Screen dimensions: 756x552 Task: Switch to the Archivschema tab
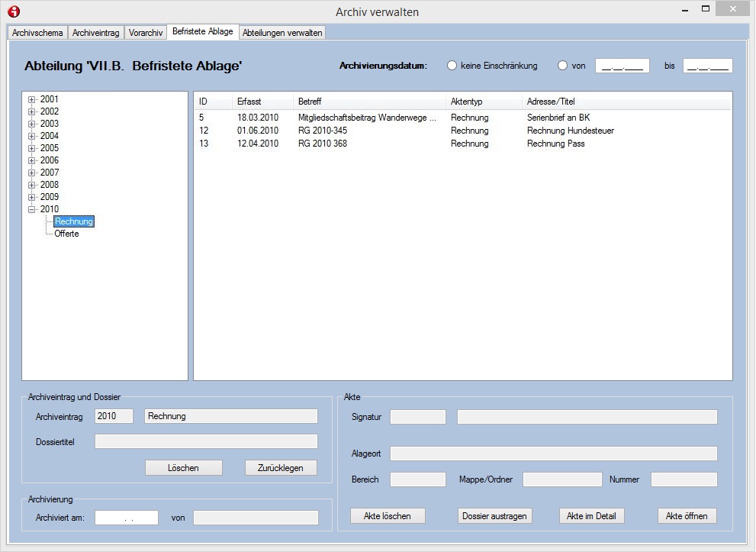37,33
